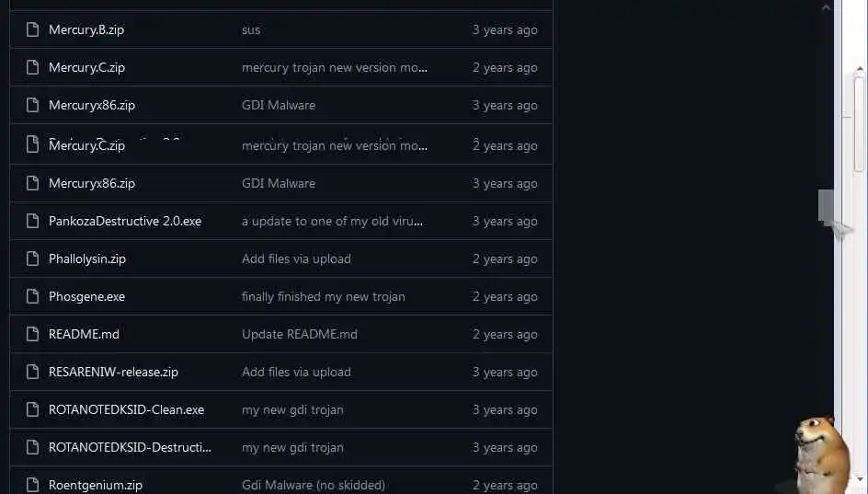Click the file icon next to README.md
The height and width of the screenshot is (494, 868).
[33, 334]
